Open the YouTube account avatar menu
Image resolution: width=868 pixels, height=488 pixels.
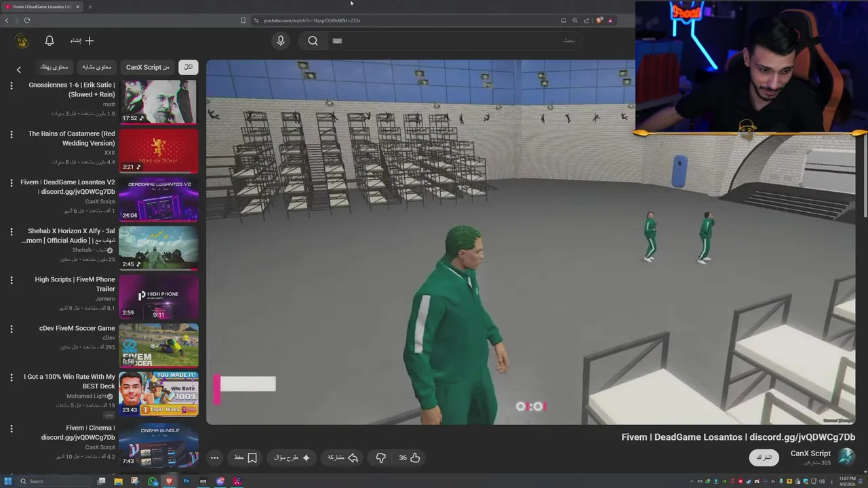click(x=22, y=41)
